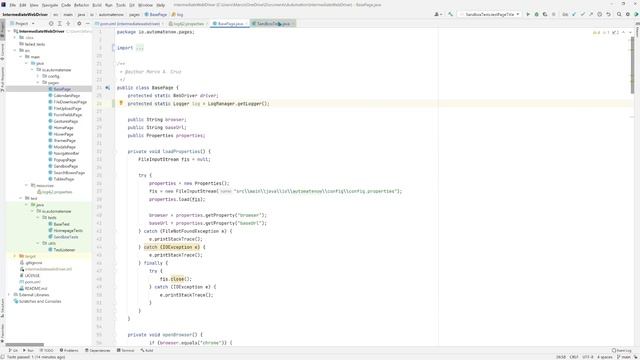This screenshot has width=640, height=360.
Task: Collapse the pages package in the tree
Action: pyautogui.click(x=38, y=82)
